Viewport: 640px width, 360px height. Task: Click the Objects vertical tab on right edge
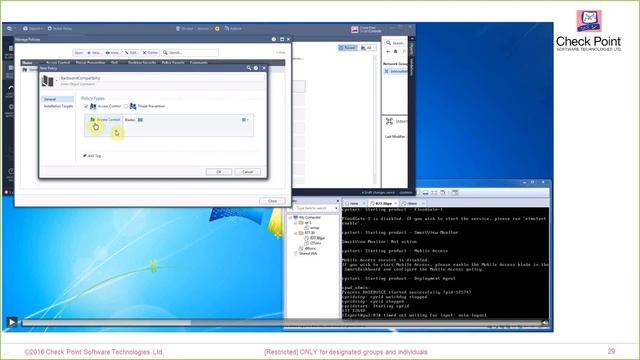(411, 49)
